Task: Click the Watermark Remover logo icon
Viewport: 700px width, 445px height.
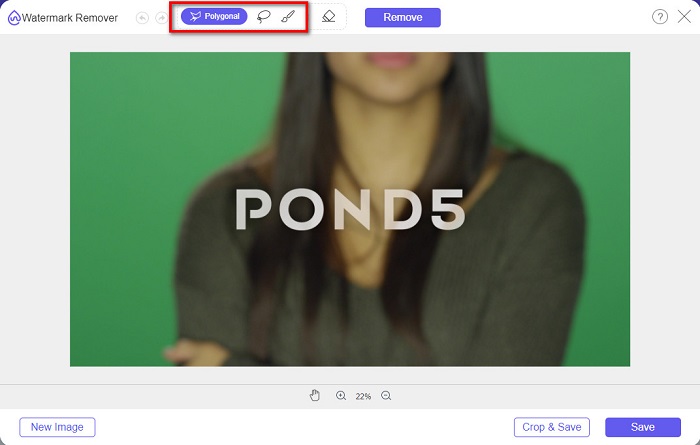Action: (14, 18)
